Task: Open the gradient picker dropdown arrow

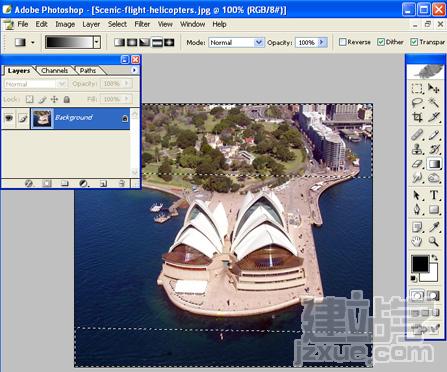Action: tap(97, 42)
